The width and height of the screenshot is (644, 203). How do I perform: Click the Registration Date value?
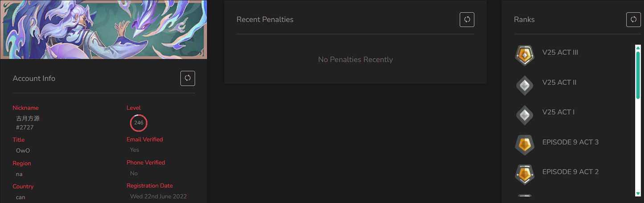tap(158, 196)
